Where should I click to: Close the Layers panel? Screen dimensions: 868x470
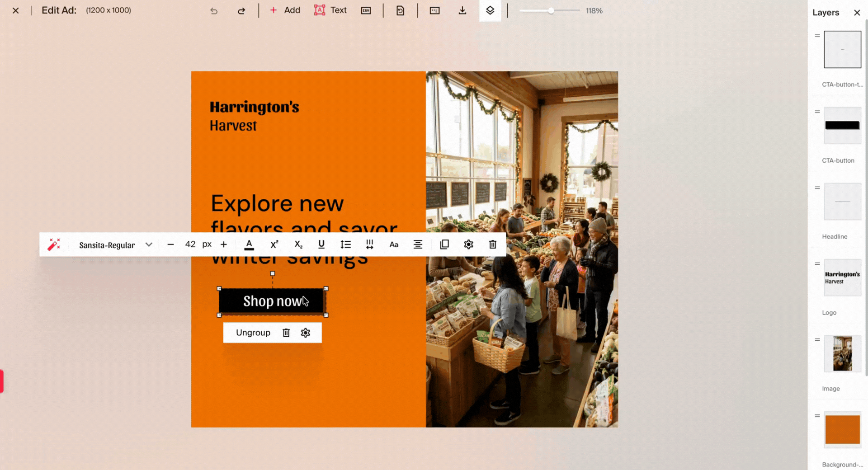click(857, 13)
